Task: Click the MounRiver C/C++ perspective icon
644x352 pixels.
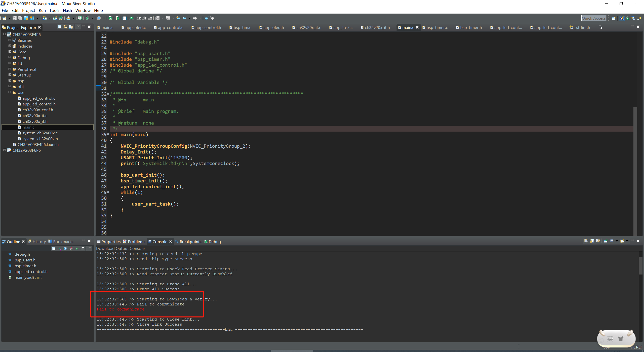Action: (x=622, y=18)
